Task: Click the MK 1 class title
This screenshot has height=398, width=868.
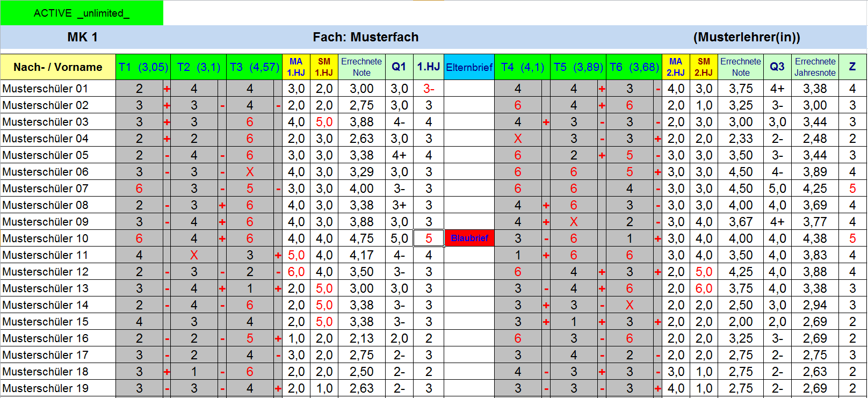Action: (x=82, y=37)
